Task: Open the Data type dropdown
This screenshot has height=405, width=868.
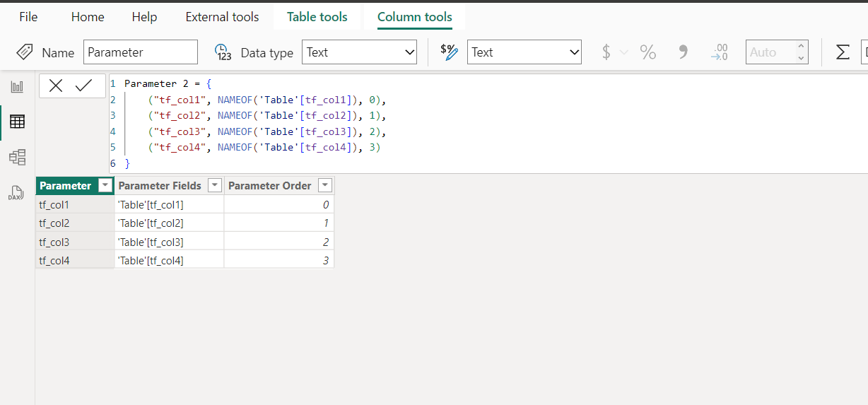Action: [360, 52]
